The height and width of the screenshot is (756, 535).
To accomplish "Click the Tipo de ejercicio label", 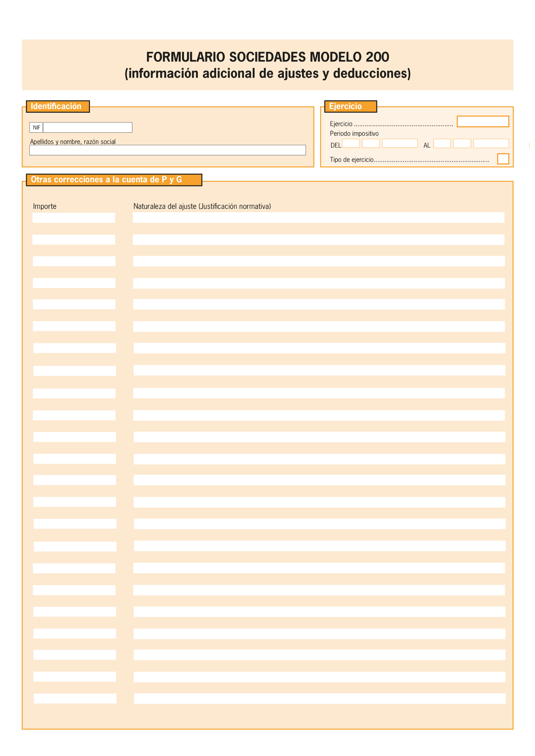I will tap(352, 160).
